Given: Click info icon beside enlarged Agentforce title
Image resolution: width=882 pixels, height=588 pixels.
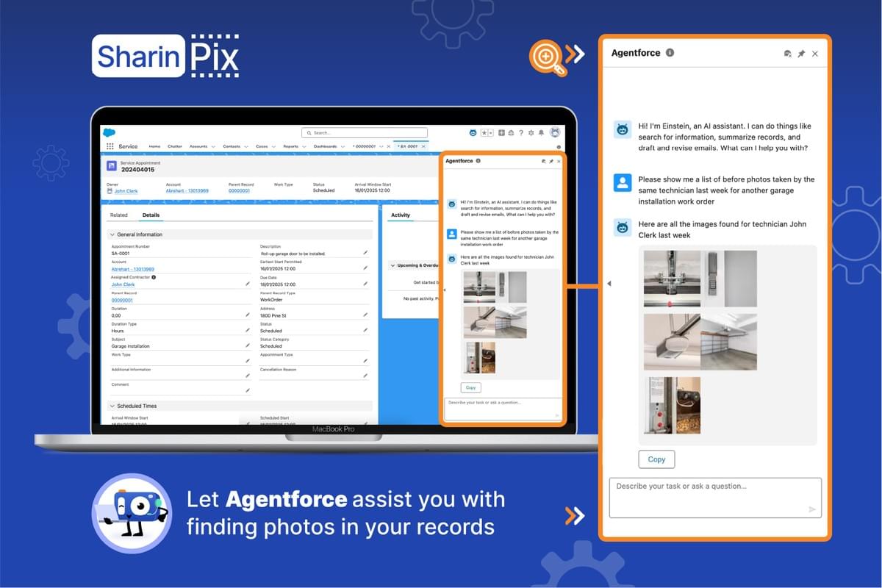Looking at the screenshot, I should coord(670,53).
